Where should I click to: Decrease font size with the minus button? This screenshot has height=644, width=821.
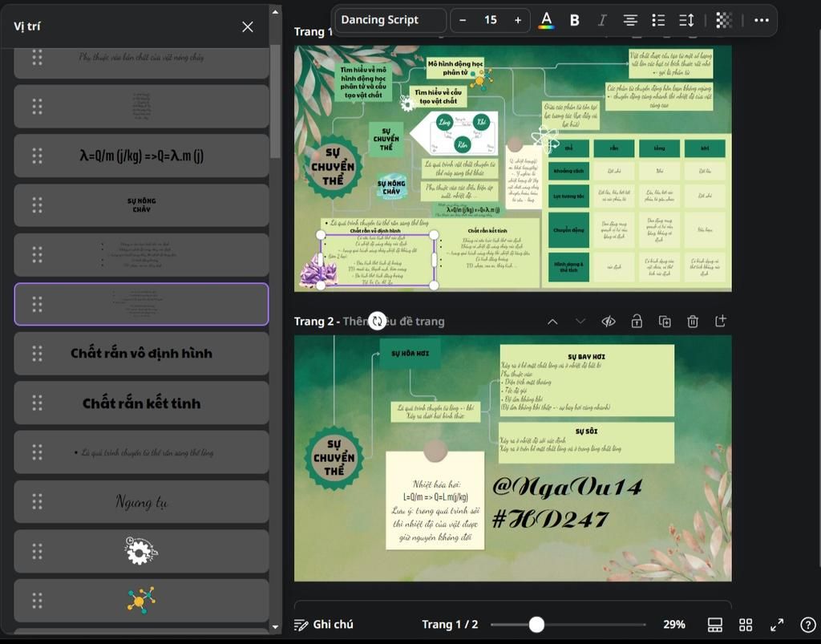(463, 20)
